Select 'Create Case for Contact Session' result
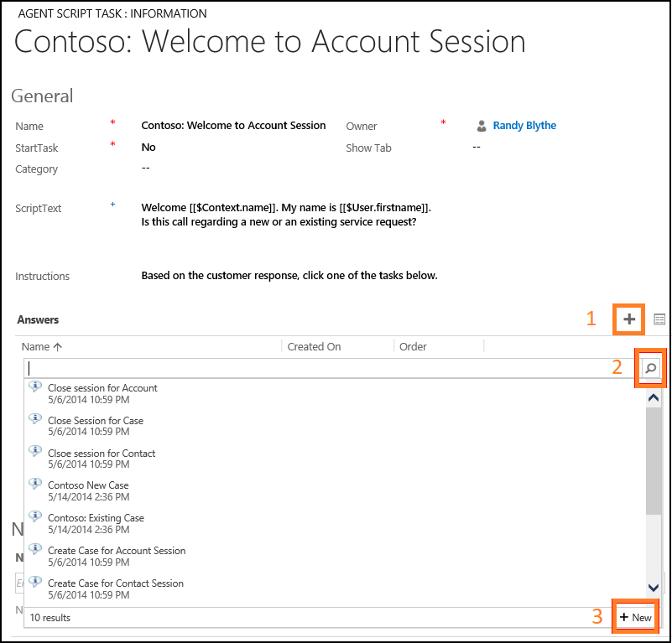 (x=116, y=589)
